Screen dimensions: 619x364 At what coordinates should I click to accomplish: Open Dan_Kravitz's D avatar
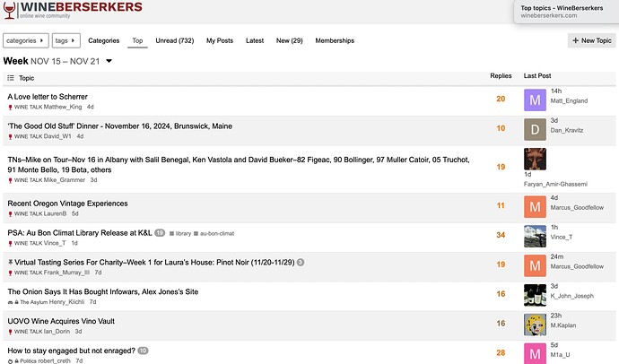click(535, 129)
